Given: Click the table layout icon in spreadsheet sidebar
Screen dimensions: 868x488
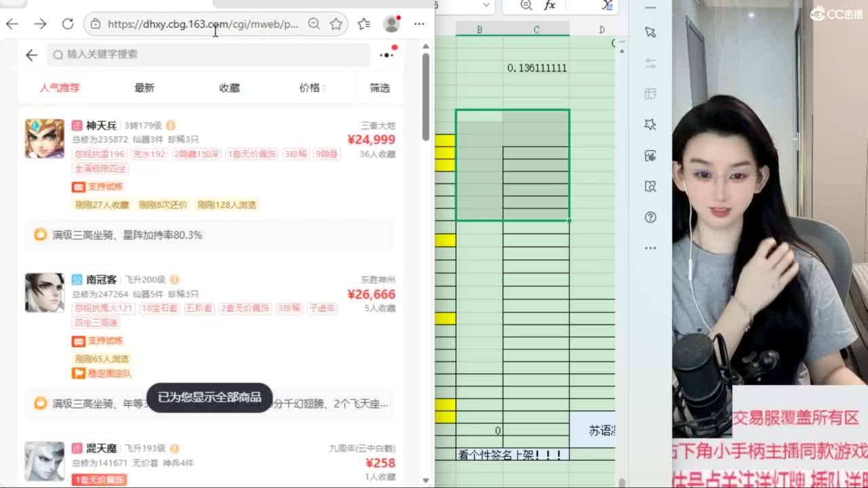Looking at the screenshot, I should pyautogui.click(x=650, y=94).
